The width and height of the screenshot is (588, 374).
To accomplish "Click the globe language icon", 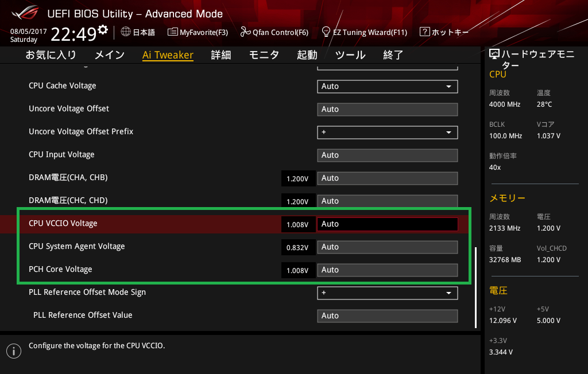I will pyautogui.click(x=126, y=32).
